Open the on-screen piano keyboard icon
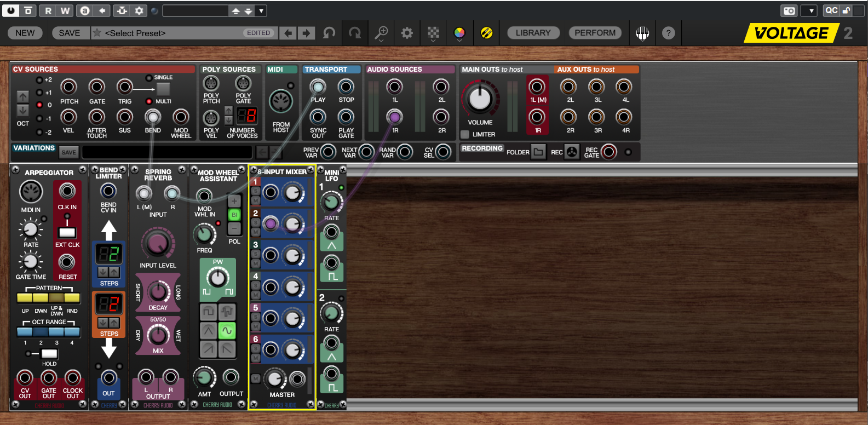 (x=642, y=33)
